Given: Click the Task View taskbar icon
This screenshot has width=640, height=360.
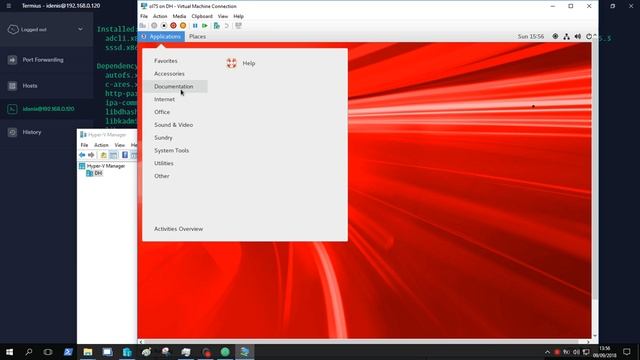Looking at the screenshot, I should [48, 352].
